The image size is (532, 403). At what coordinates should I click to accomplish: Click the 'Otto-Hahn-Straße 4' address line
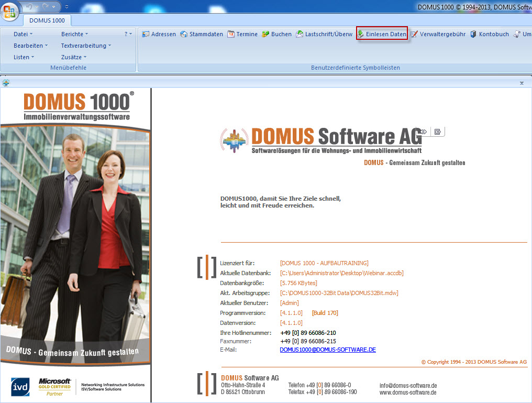tap(243, 385)
